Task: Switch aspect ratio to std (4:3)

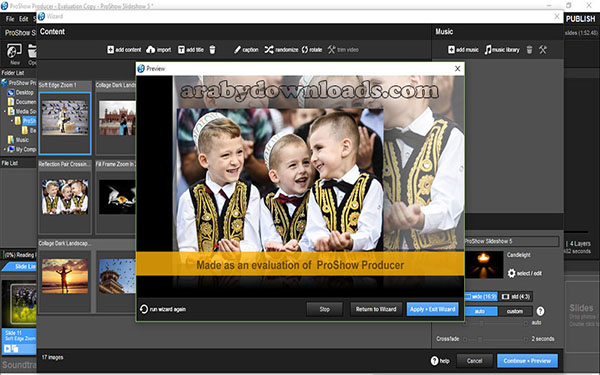Action: point(515,297)
